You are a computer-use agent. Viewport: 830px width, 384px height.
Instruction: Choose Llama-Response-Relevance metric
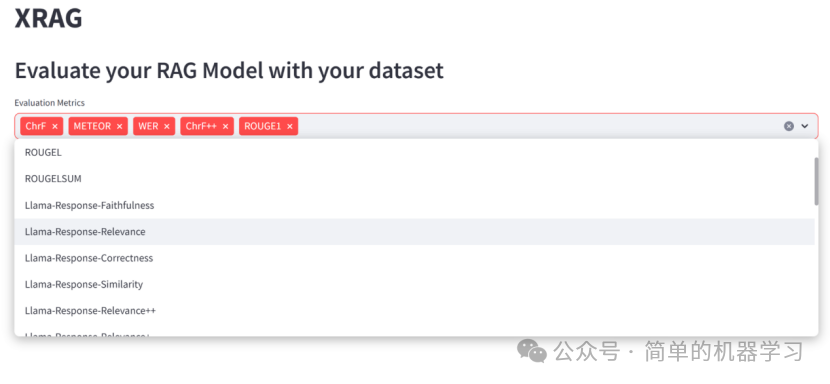click(414, 232)
